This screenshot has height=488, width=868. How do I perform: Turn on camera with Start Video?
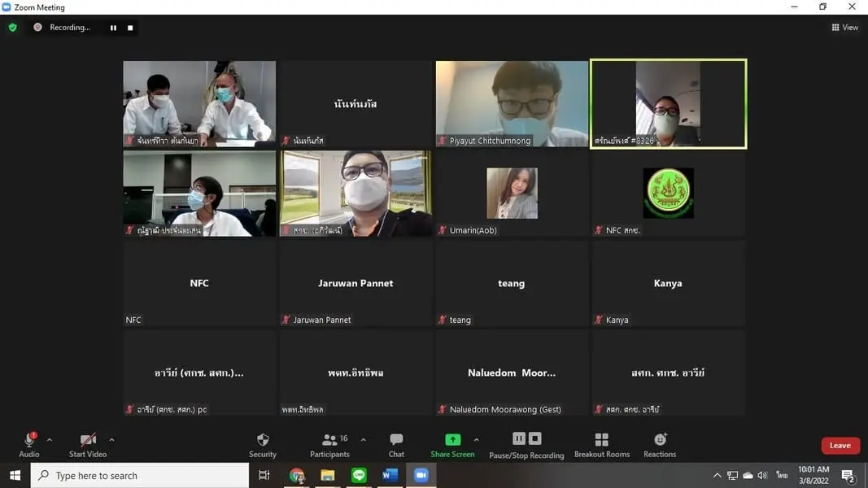(88, 445)
